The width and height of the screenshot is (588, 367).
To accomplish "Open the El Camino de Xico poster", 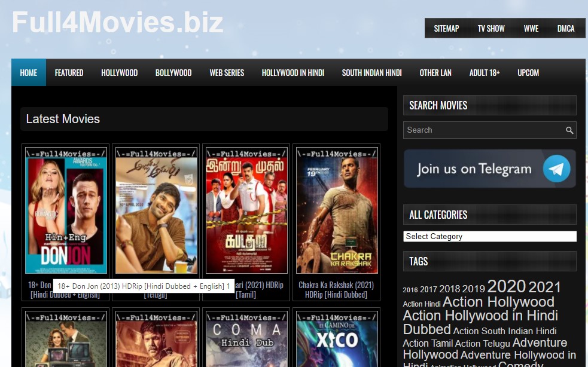I will (337, 339).
